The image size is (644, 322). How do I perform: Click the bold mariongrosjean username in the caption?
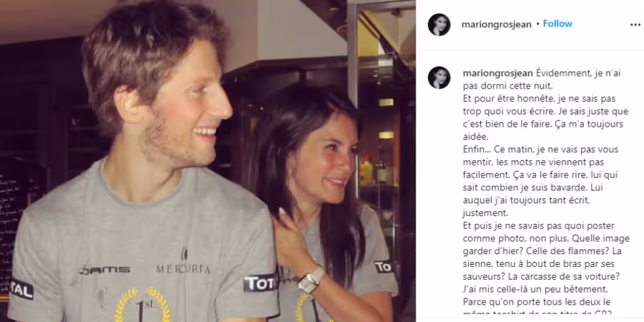point(498,74)
